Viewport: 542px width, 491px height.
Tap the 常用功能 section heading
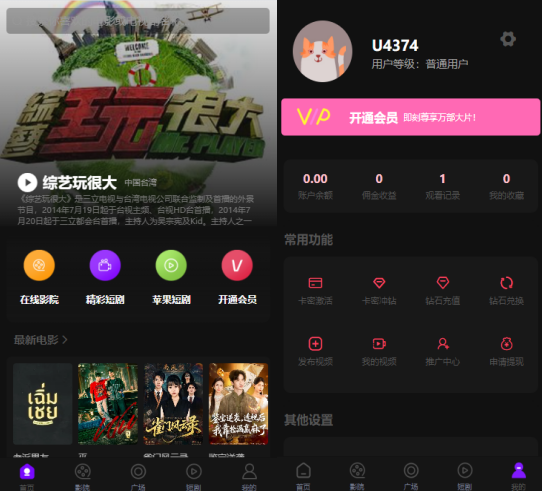(x=308, y=240)
